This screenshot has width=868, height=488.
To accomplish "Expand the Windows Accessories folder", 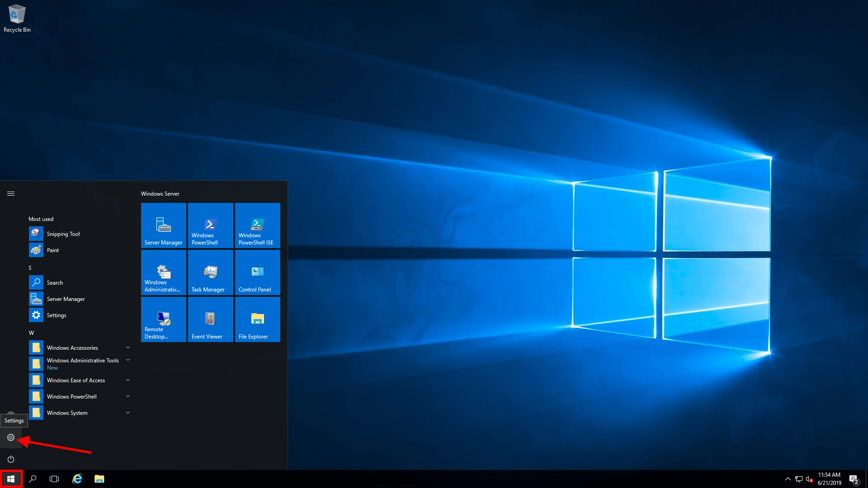I will (80, 347).
